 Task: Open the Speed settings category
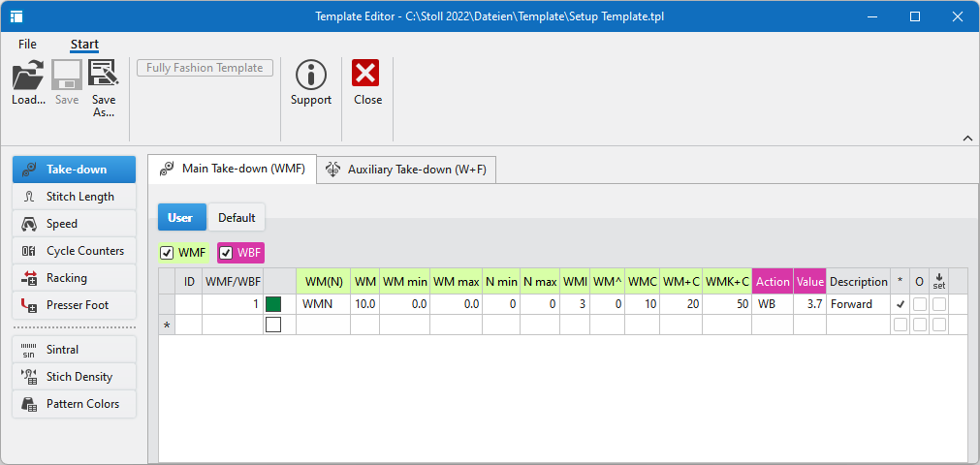click(x=74, y=224)
